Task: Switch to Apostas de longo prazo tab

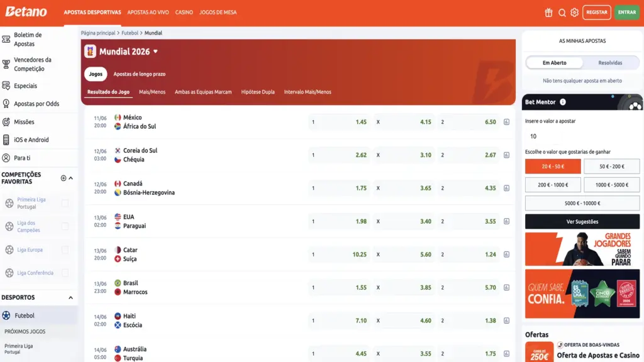Action: 139,74
